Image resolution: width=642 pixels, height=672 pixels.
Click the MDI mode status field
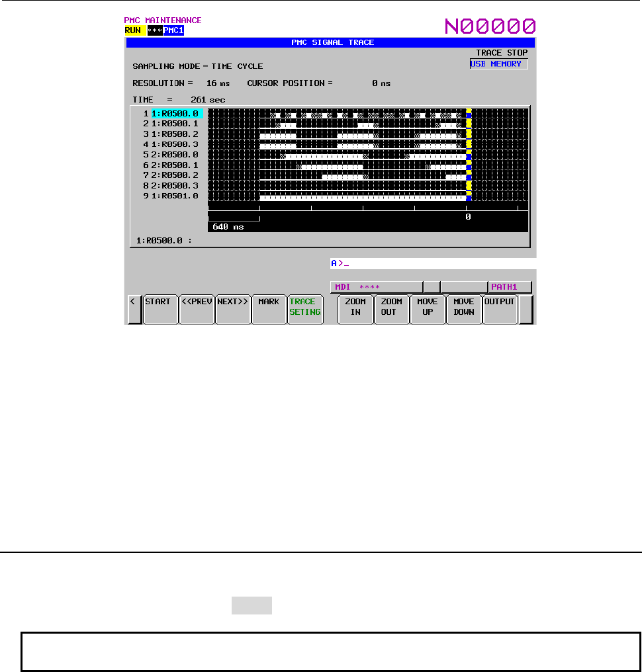click(x=377, y=286)
